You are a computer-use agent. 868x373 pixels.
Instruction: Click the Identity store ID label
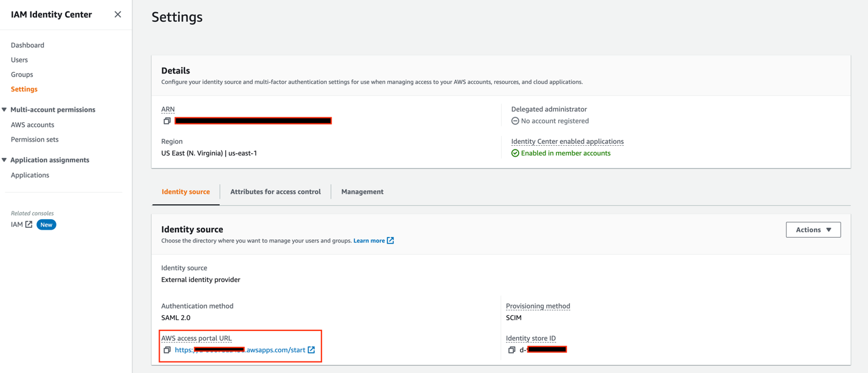(531, 338)
